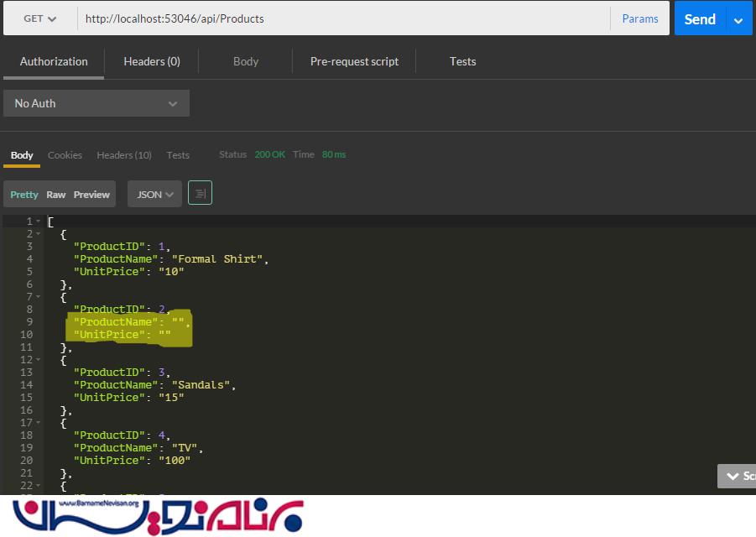Expand the No Auth type dropdown

click(96, 103)
